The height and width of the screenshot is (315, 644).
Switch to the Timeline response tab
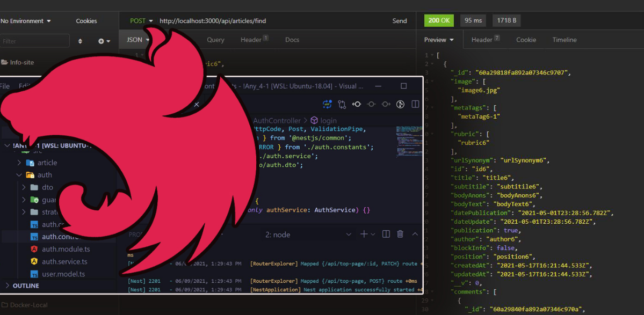(564, 40)
